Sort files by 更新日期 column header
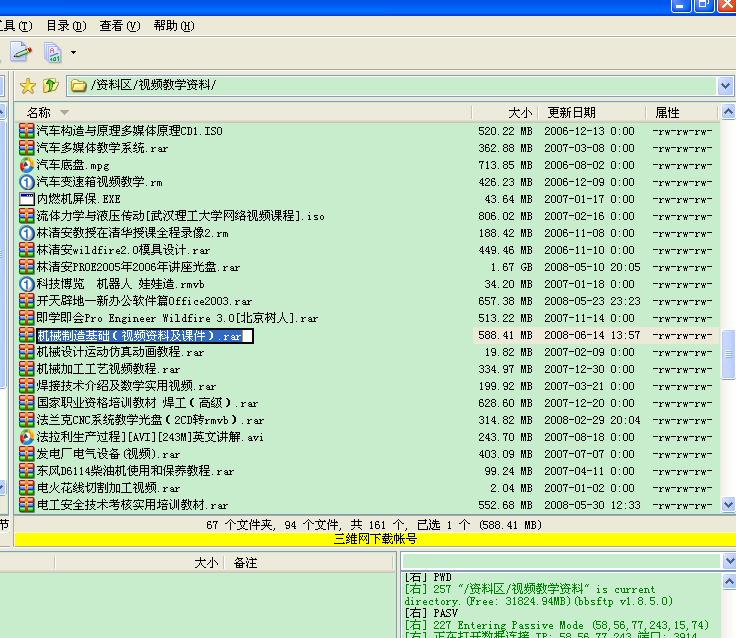This screenshot has width=736, height=638. point(591,113)
